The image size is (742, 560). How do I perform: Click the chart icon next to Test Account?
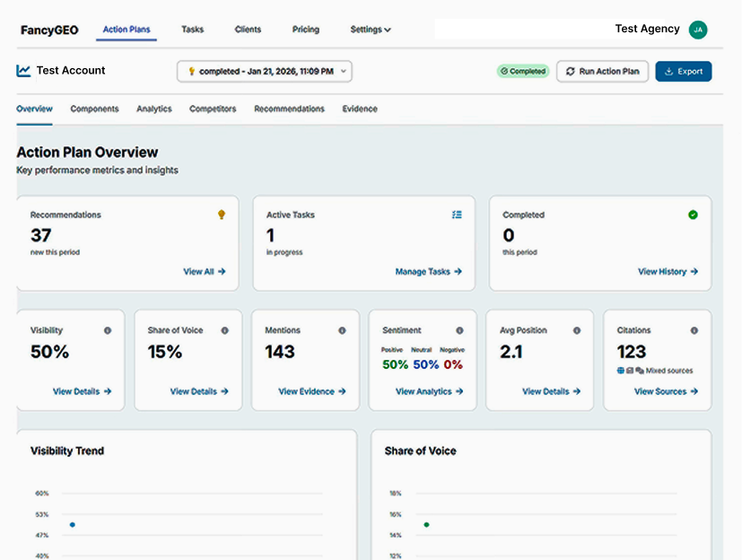coord(23,70)
